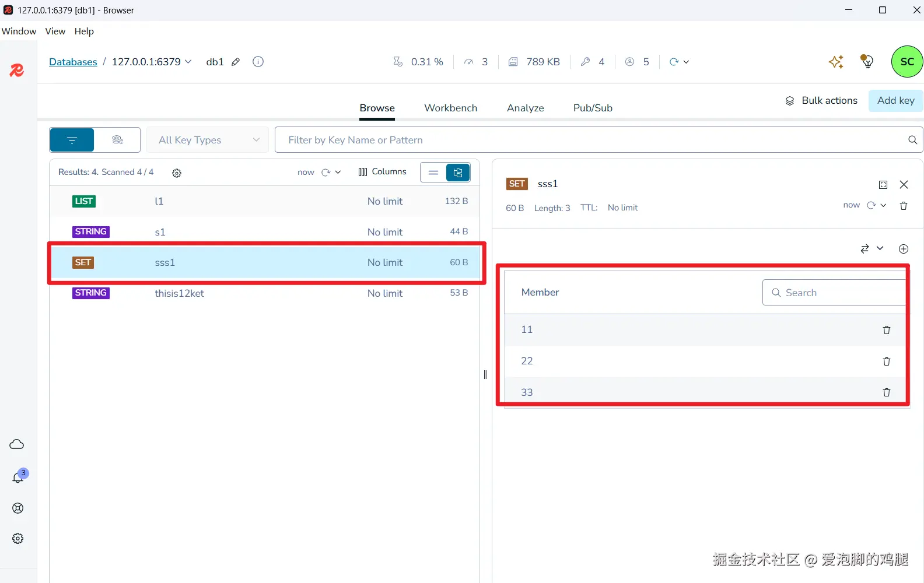The height and width of the screenshot is (583, 924).
Task: Refresh sss1 key details
Action: click(871, 205)
